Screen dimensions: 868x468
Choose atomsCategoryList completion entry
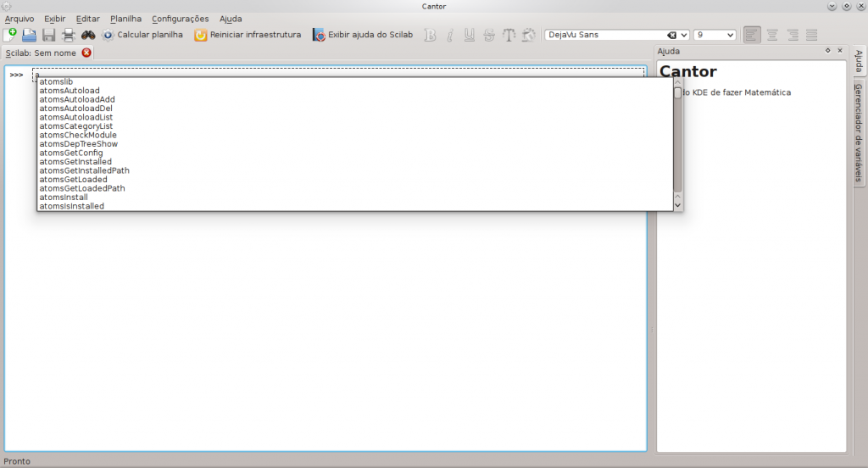click(355, 126)
